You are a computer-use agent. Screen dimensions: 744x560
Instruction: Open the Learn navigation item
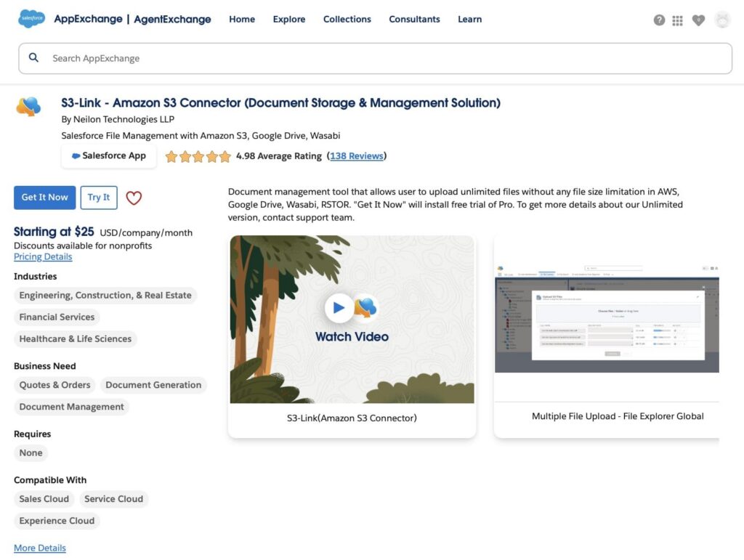[469, 20]
